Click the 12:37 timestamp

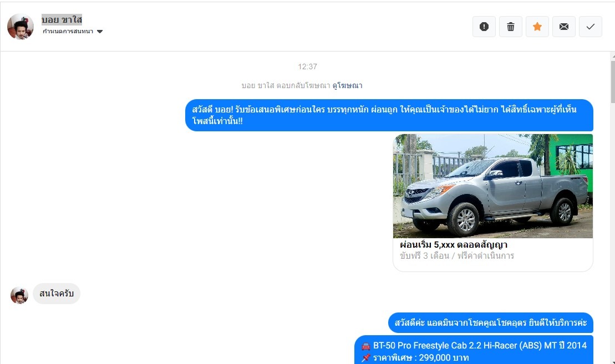[x=307, y=66]
